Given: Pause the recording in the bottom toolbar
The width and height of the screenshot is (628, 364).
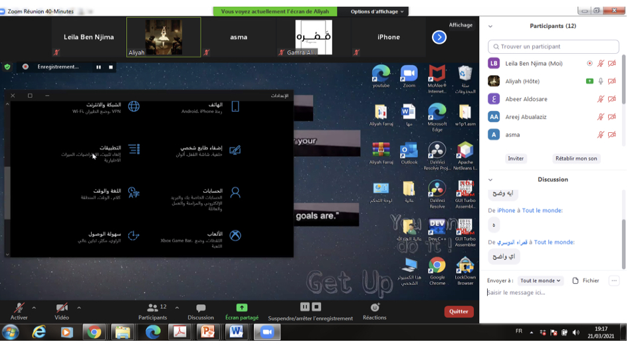Looking at the screenshot, I should click(x=304, y=307).
